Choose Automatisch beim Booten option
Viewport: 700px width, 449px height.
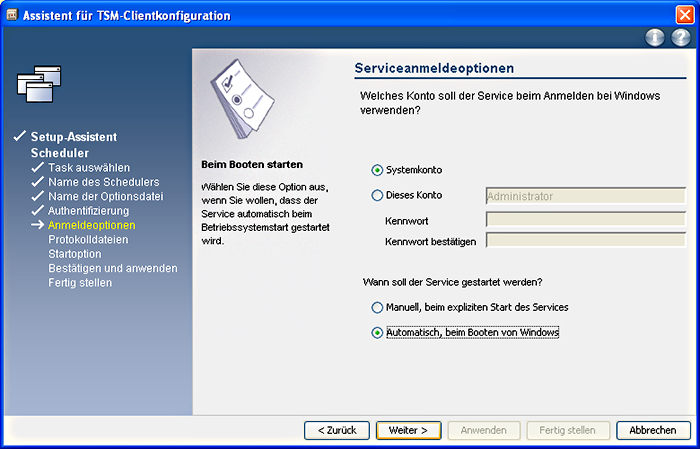click(x=377, y=333)
